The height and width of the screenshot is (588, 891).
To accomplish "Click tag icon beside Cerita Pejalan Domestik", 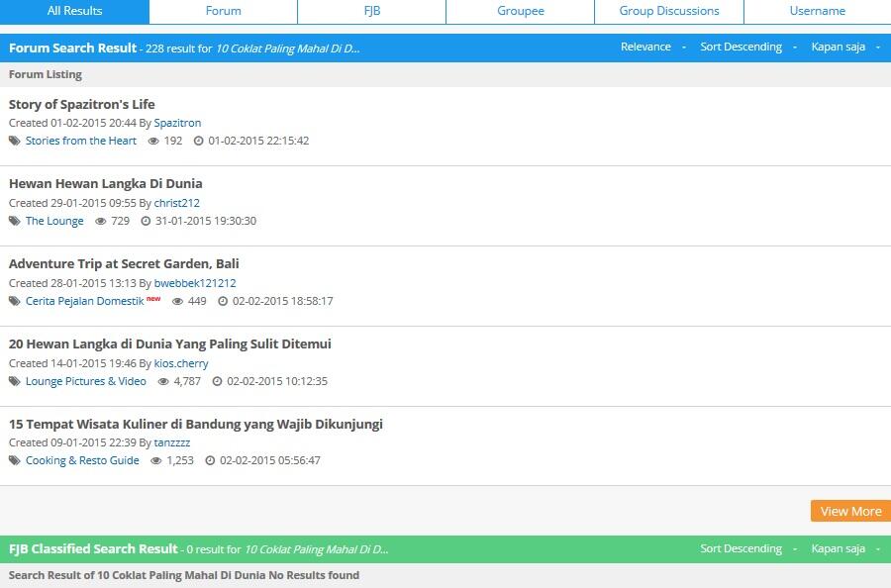I will click(15, 301).
